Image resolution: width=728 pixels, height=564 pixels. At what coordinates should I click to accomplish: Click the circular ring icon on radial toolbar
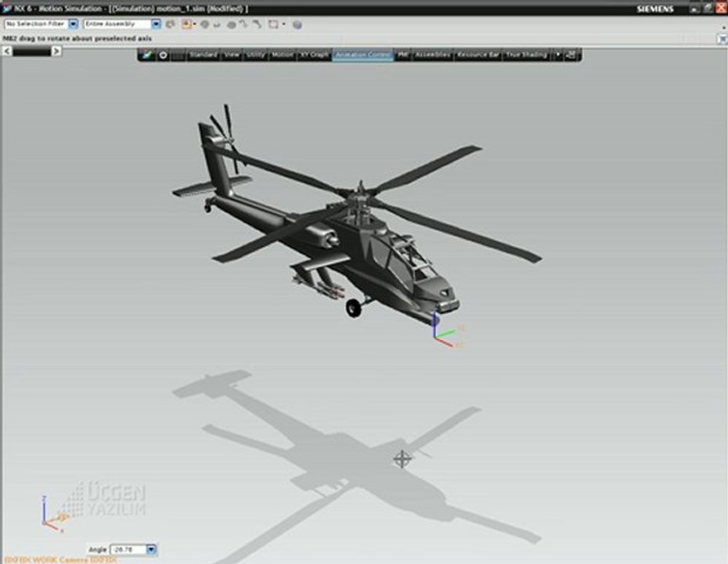point(163,55)
